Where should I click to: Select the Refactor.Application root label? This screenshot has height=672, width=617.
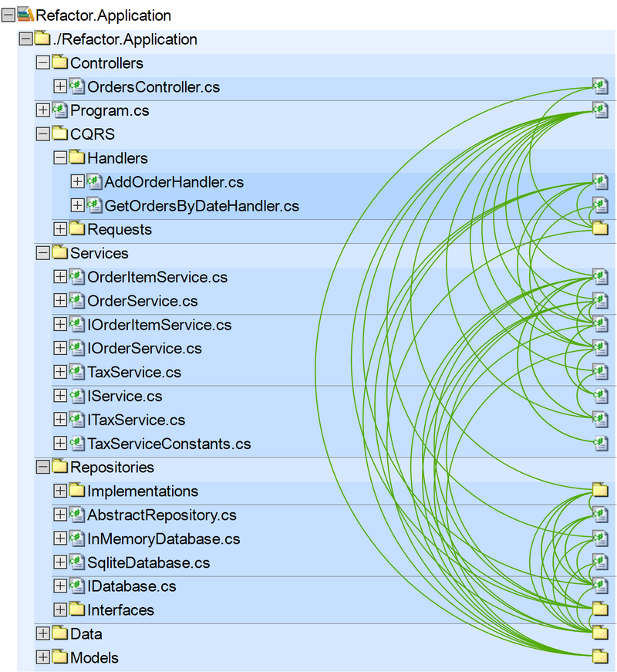pos(103,15)
